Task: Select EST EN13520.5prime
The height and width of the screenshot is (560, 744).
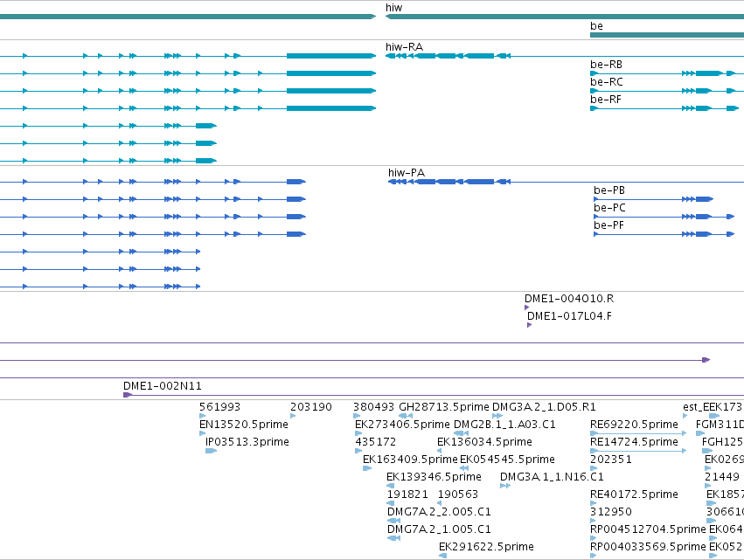Action: point(244,425)
